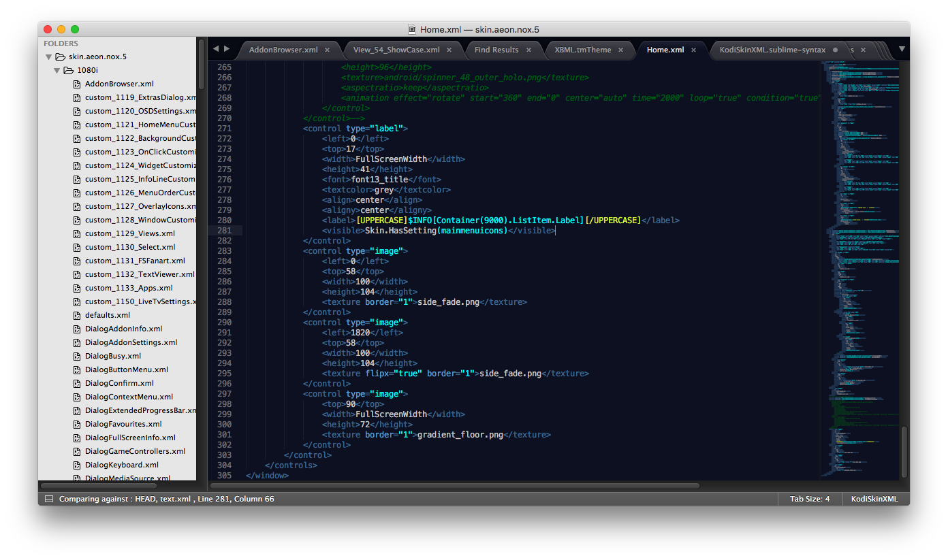Click file icon beside DialogBusy.xml

[77, 356]
